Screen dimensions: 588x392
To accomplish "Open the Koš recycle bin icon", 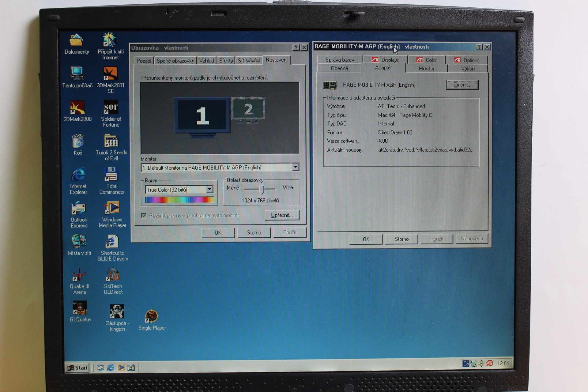I will [x=78, y=145].
